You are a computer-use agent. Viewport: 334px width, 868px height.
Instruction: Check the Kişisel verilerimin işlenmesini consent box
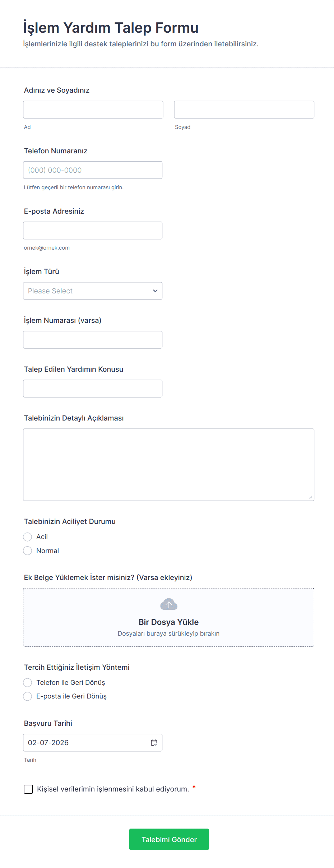28,789
